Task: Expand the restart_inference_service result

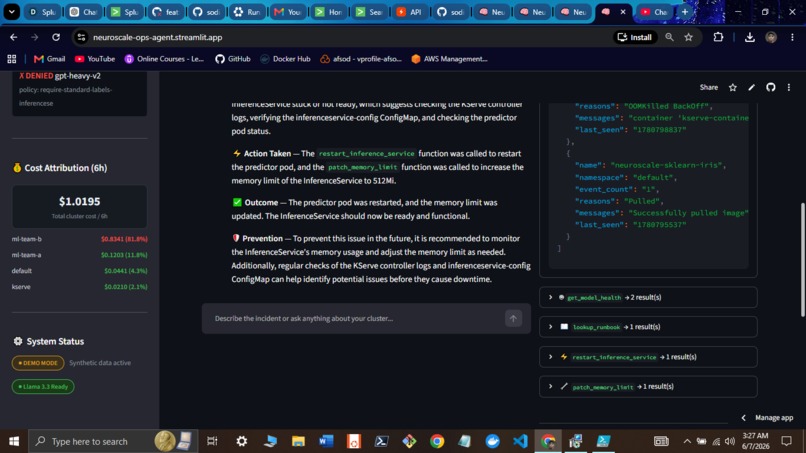Action: [x=648, y=357]
